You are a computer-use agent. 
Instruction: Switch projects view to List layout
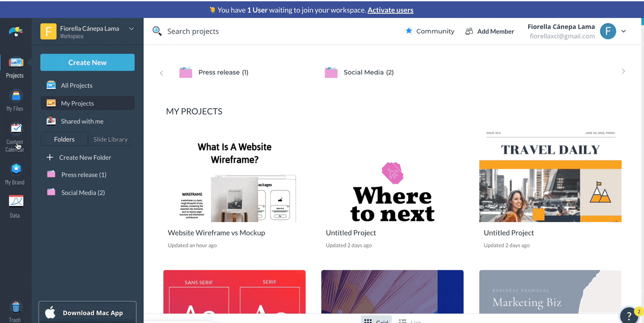point(409,320)
